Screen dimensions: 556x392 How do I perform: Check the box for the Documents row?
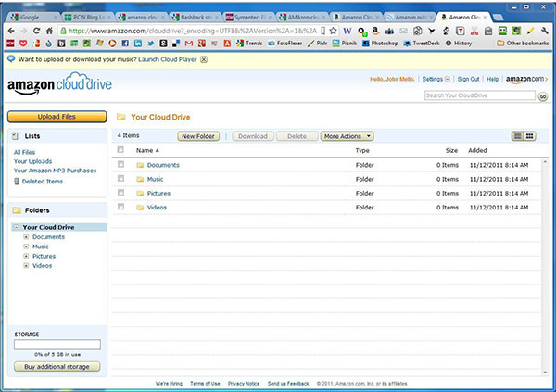tap(120, 164)
